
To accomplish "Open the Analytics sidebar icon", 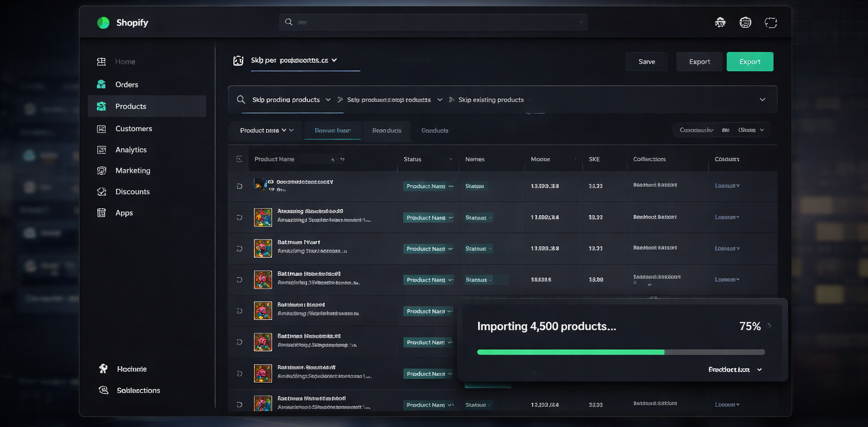I will pos(101,150).
